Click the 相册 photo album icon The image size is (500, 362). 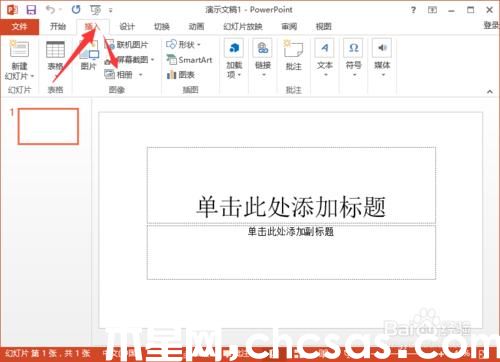tap(109, 74)
